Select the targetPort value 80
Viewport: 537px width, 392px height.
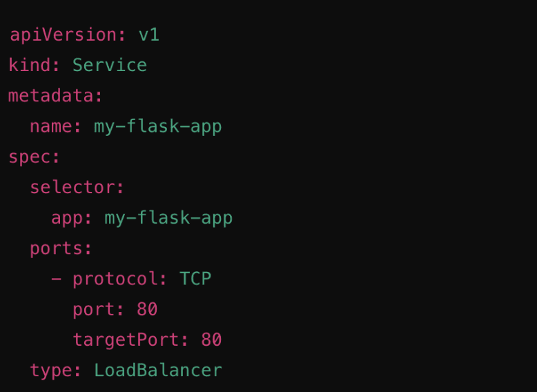click(211, 340)
